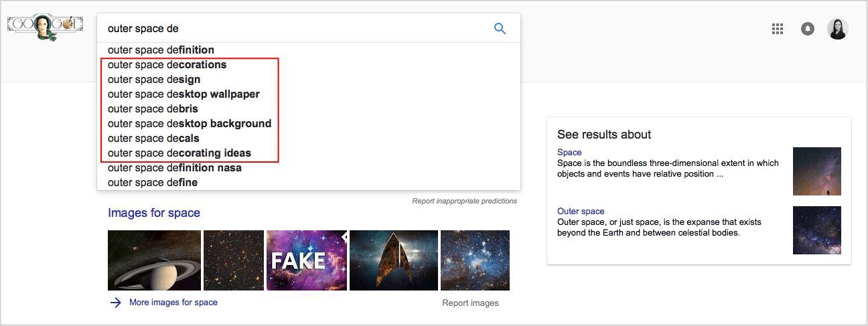The width and height of the screenshot is (868, 326).
Task: Click the Outer space panel thumbnail
Action: pyautogui.click(x=816, y=230)
